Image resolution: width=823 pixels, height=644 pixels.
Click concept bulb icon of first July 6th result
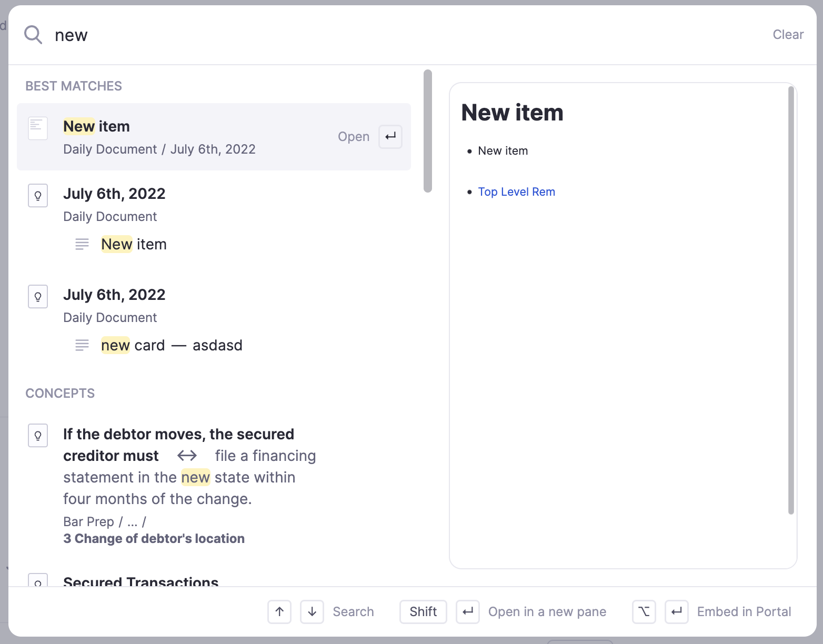tap(38, 196)
